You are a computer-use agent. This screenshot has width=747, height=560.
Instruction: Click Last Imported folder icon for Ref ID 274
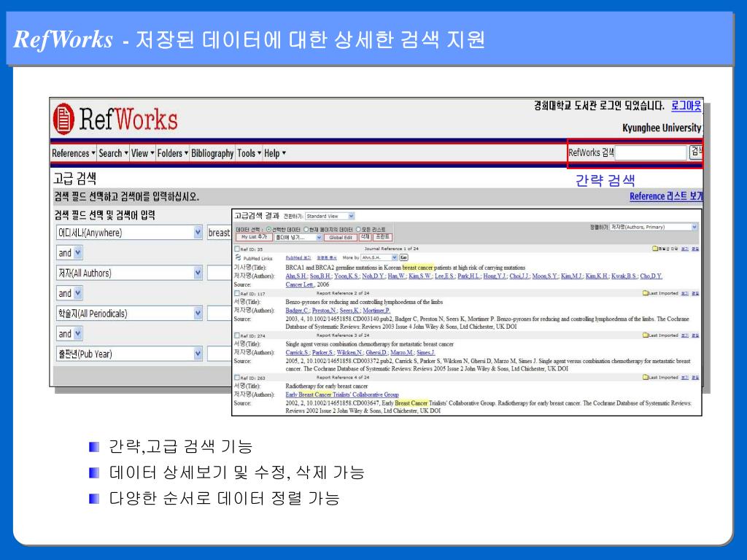[x=645, y=335]
